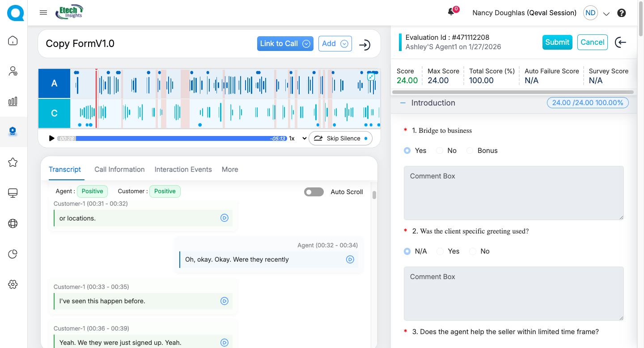Screen dimensions: 644x348
Task: Click the star icon in sidebar
Action: (13, 162)
